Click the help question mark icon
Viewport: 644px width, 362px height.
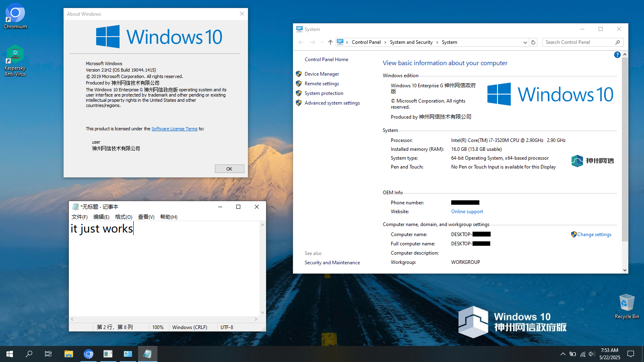617,55
